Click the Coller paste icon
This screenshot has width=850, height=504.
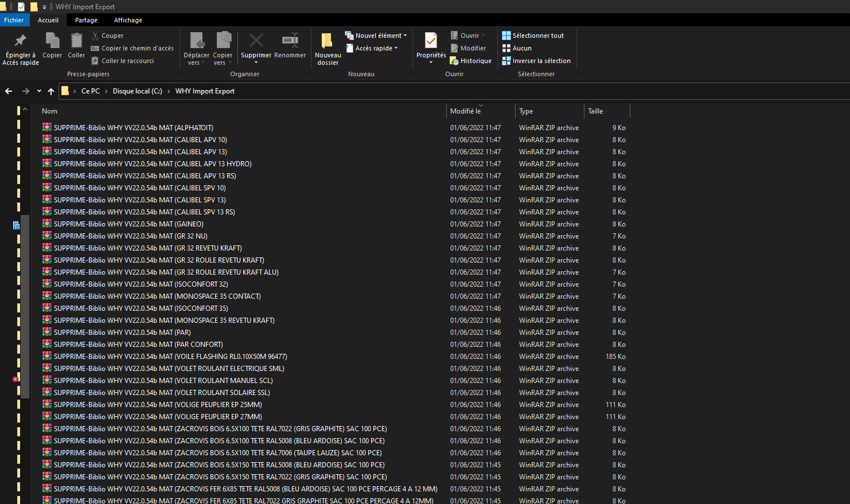(76, 46)
